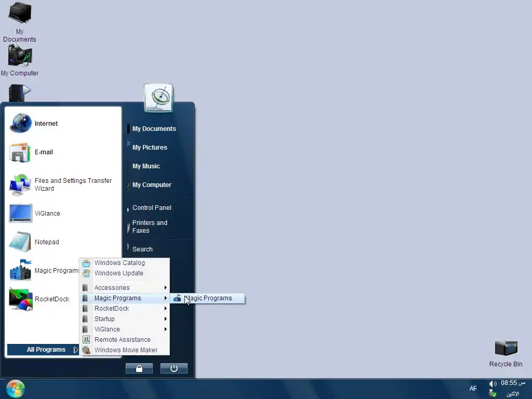Click the user account picture
This screenshot has width=532, height=399.
click(x=158, y=98)
